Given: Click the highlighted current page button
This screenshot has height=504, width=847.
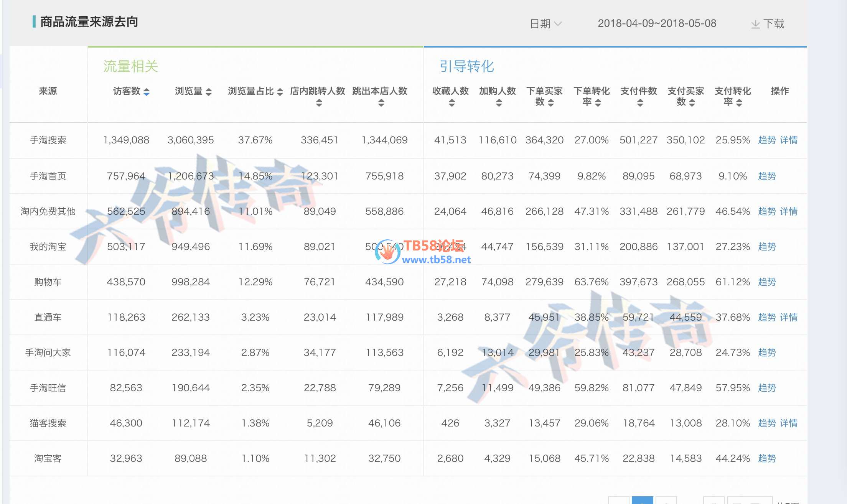Looking at the screenshot, I should pos(642,500).
